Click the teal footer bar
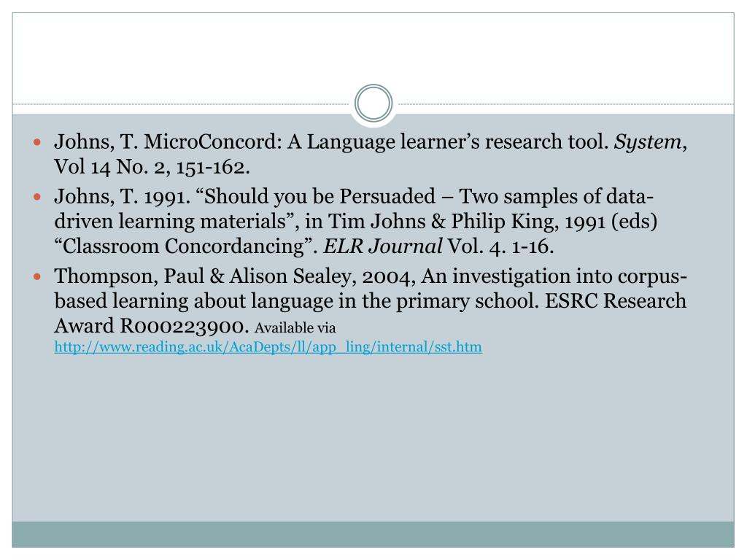Screen dimensions: 747x560 click(x=373, y=534)
